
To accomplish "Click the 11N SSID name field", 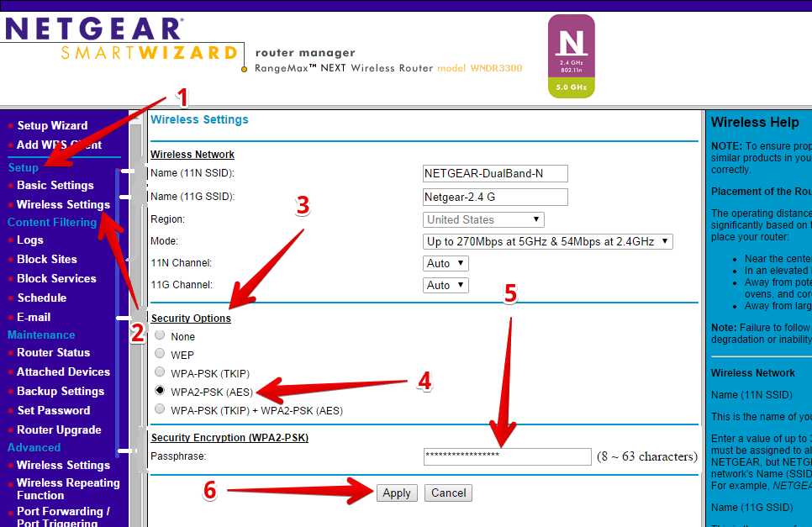I will click(x=495, y=173).
